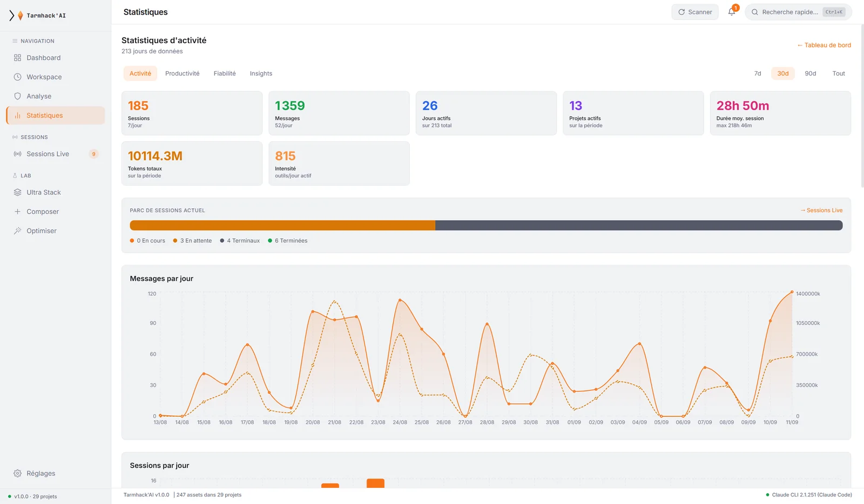Open notifications bell icon
Viewport: 864px width, 504px height.
pos(732,12)
